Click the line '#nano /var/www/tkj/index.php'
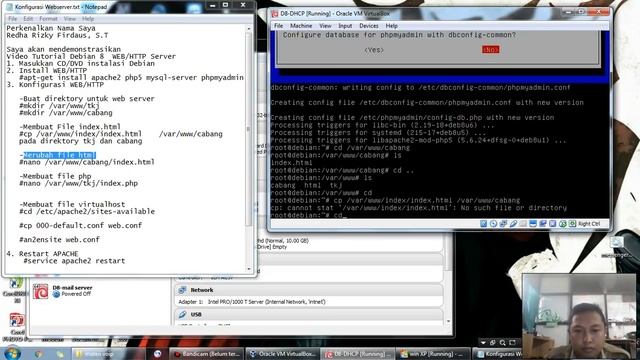The height and width of the screenshot is (360, 640). coord(78,183)
